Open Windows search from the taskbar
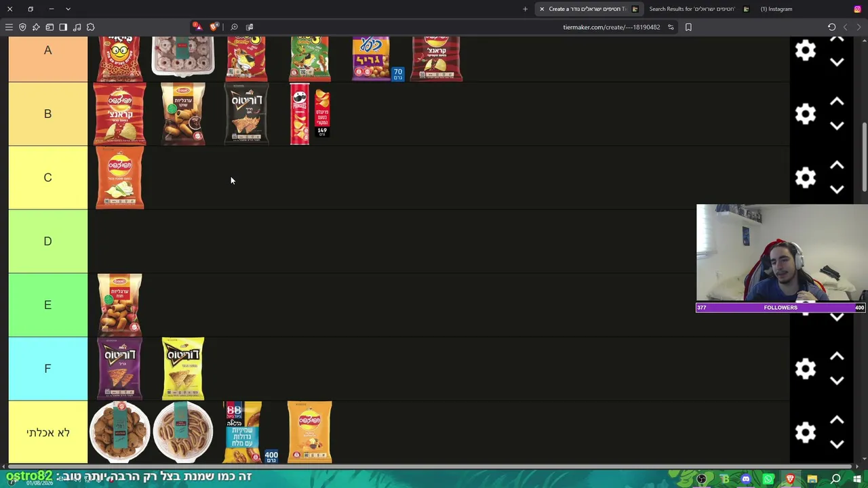868x488 pixels. 835,479
